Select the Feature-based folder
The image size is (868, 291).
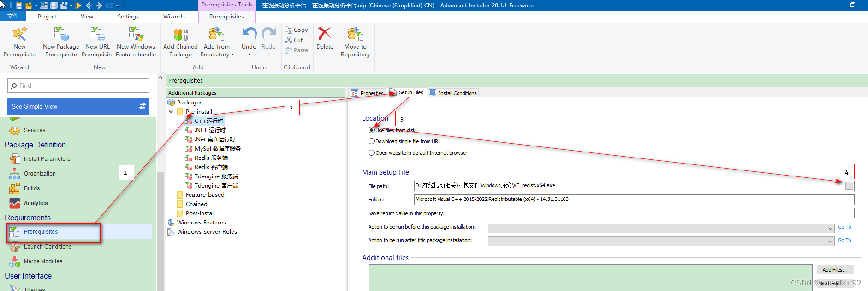(x=205, y=195)
